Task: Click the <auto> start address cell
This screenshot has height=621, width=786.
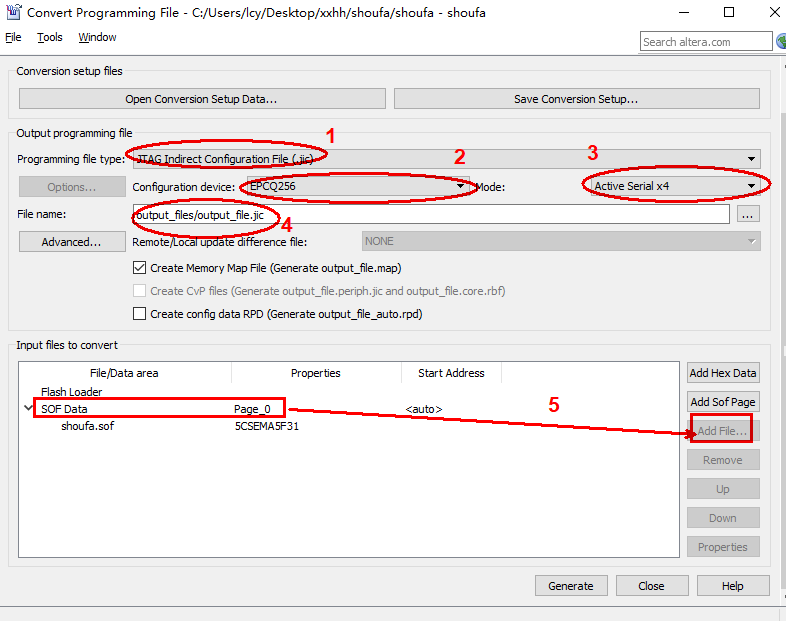Action: [x=424, y=409]
